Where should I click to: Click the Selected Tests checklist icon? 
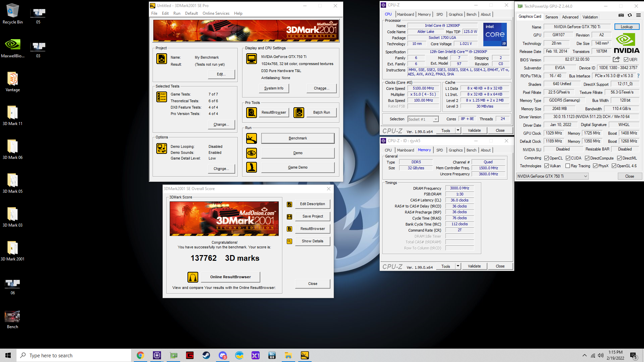162,97
